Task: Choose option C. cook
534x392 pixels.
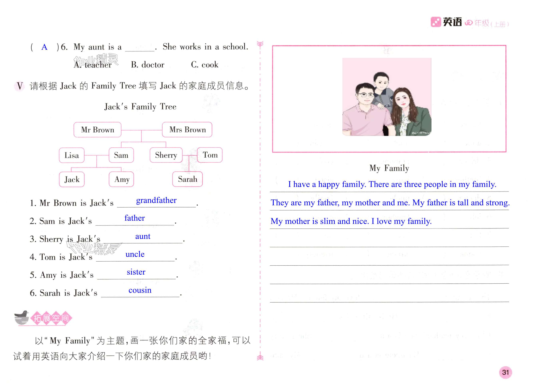Action: coord(204,65)
